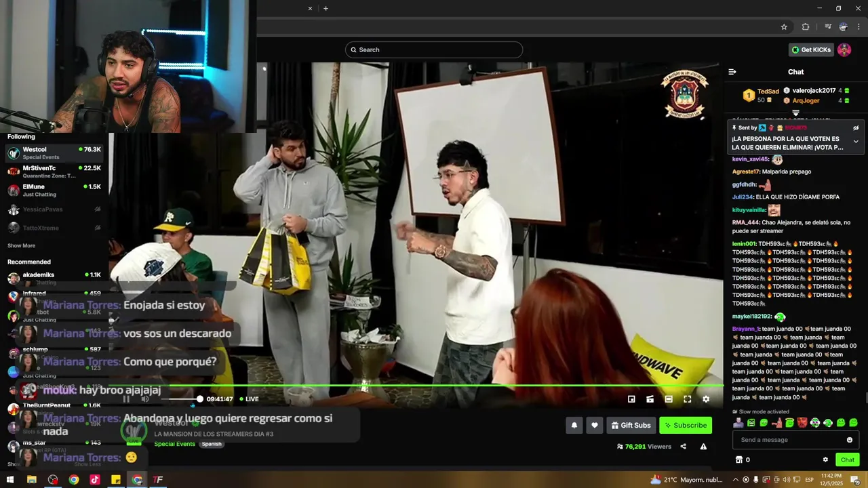Open the Chrome three-dot menu
The image size is (868, 488).
point(859,27)
